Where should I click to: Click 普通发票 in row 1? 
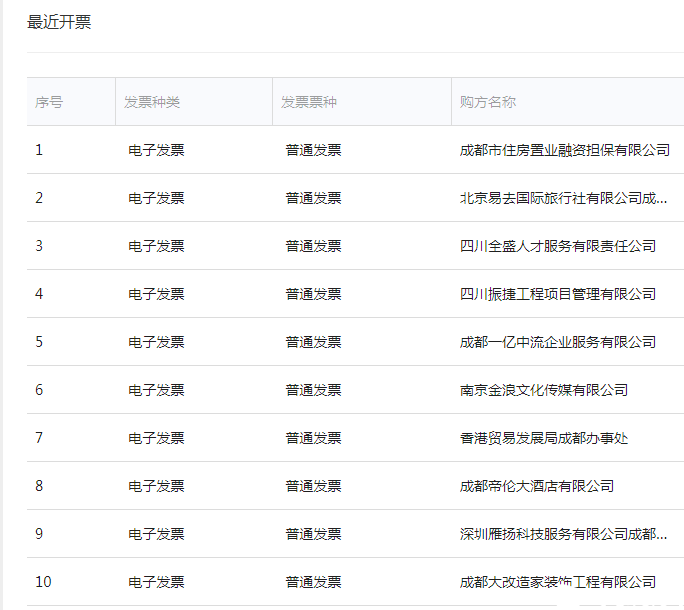click(313, 150)
